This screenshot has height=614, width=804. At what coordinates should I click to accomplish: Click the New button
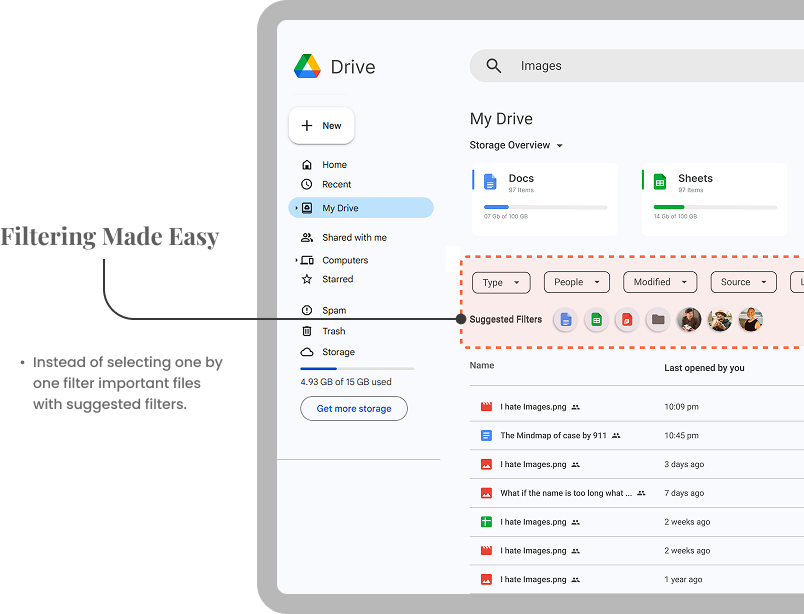[321, 126]
